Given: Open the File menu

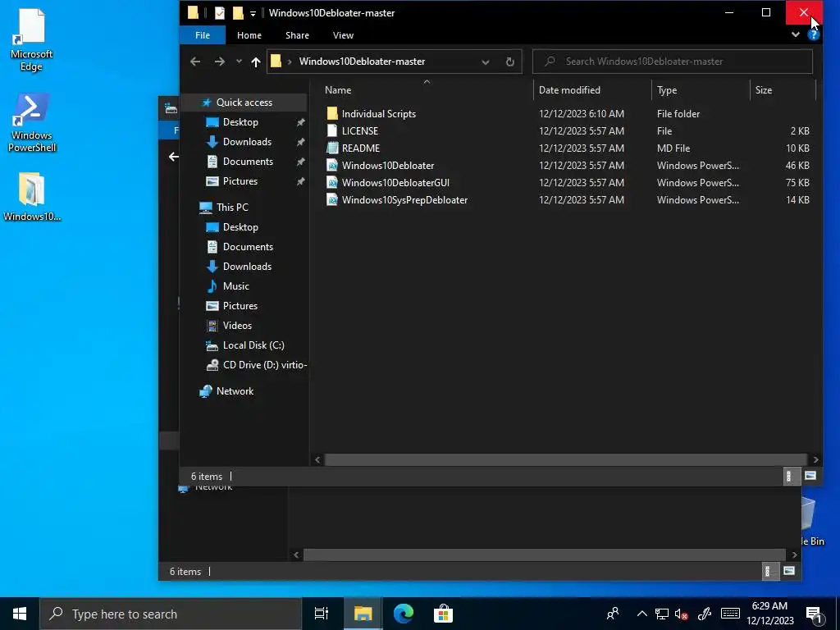Looking at the screenshot, I should [203, 35].
